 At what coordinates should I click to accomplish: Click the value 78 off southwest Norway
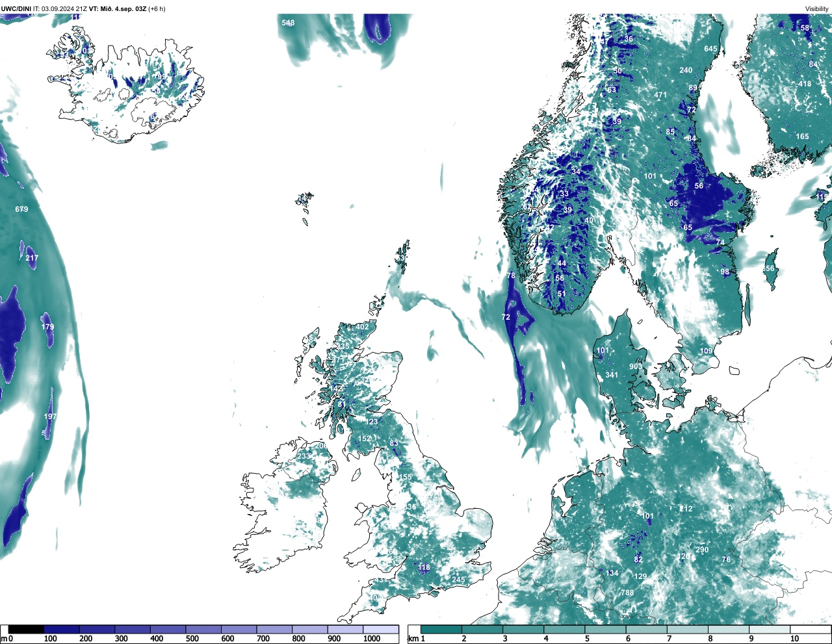pos(511,276)
